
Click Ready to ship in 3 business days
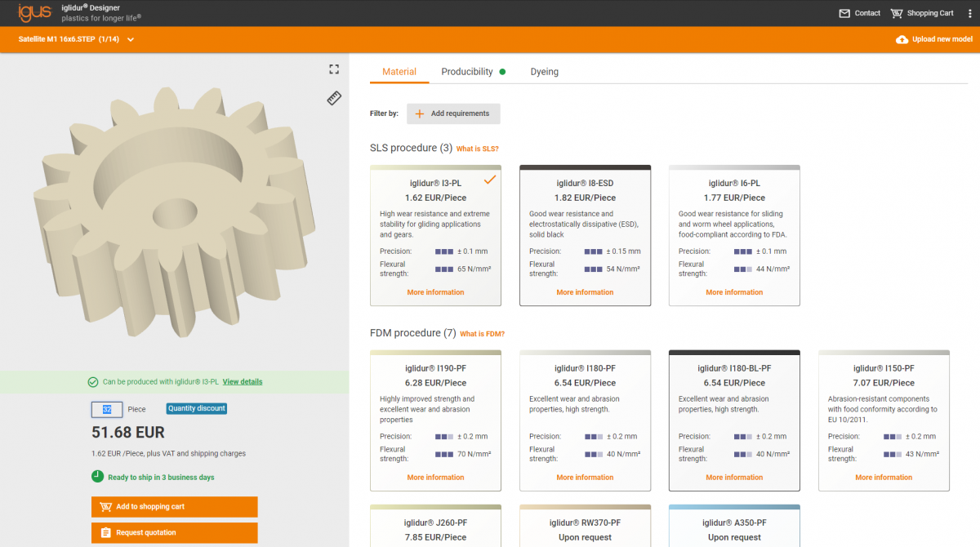point(161,478)
